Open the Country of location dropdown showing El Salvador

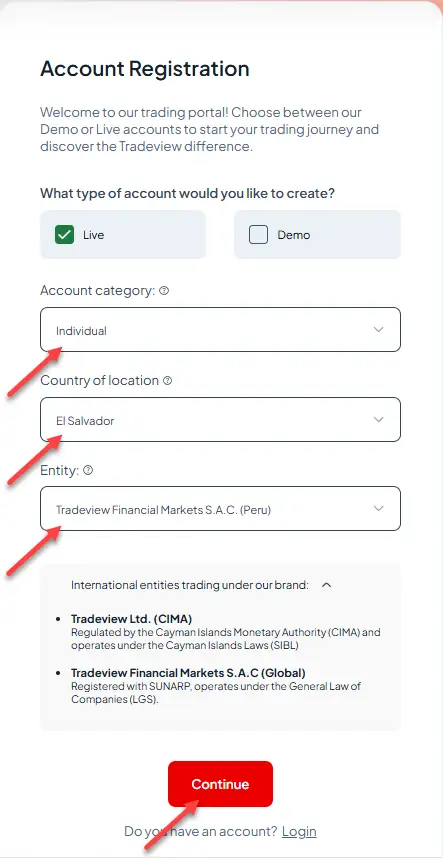(220, 419)
